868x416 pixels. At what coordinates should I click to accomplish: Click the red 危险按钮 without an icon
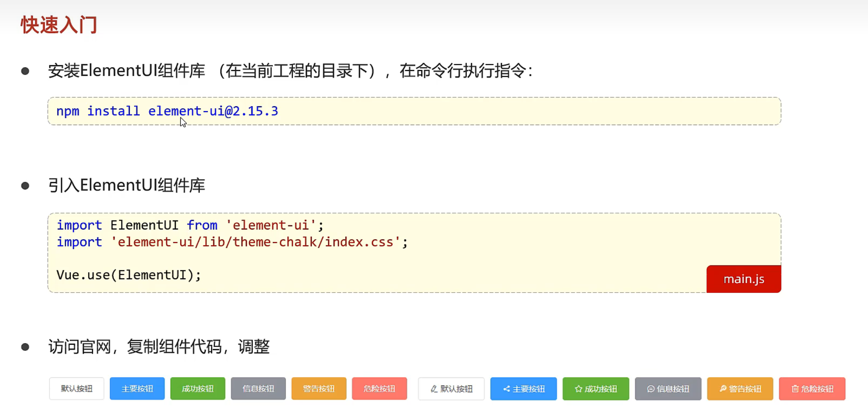(x=379, y=389)
